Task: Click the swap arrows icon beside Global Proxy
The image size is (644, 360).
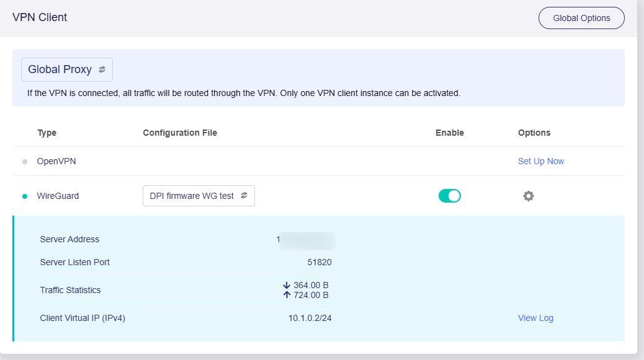Action: click(x=102, y=70)
